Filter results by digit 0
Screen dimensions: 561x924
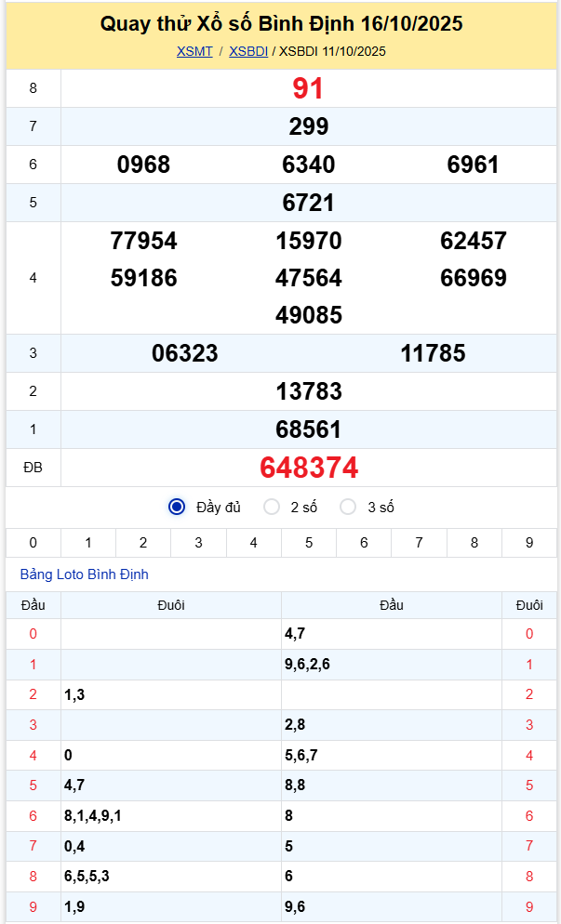tap(33, 543)
